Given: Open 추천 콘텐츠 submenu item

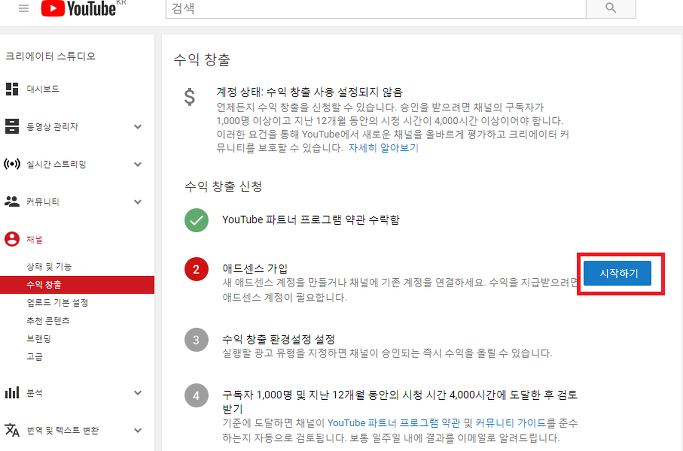Looking at the screenshot, I should coord(48,321).
